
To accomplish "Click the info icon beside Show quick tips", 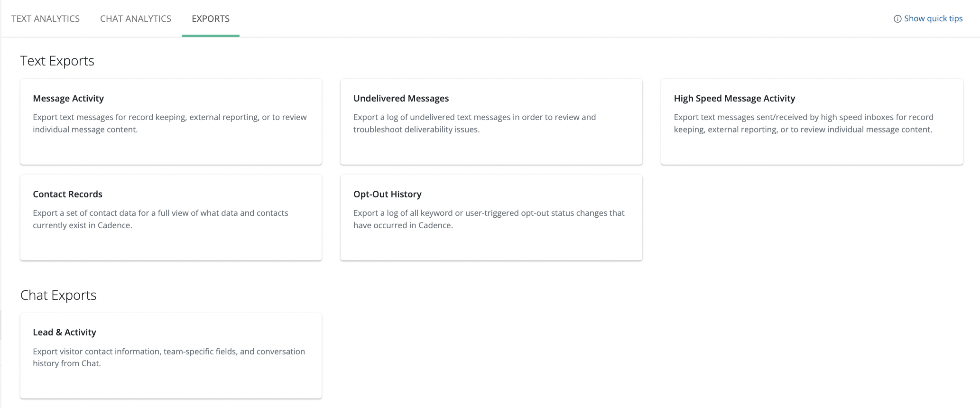I will coord(897,19).
